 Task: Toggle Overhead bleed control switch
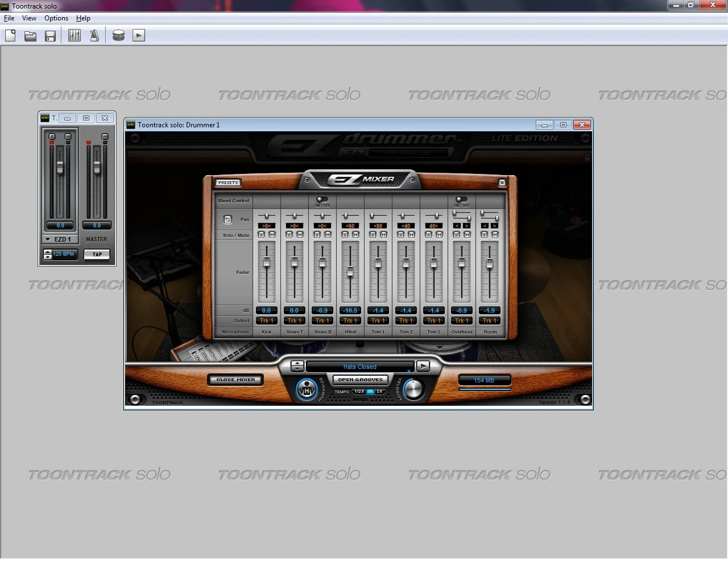(x=461, y=199)
